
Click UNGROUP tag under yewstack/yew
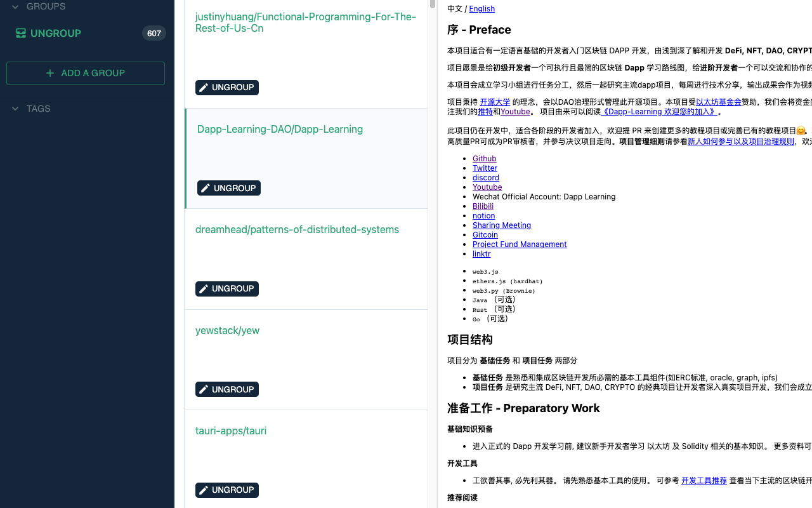coord(227,389)
